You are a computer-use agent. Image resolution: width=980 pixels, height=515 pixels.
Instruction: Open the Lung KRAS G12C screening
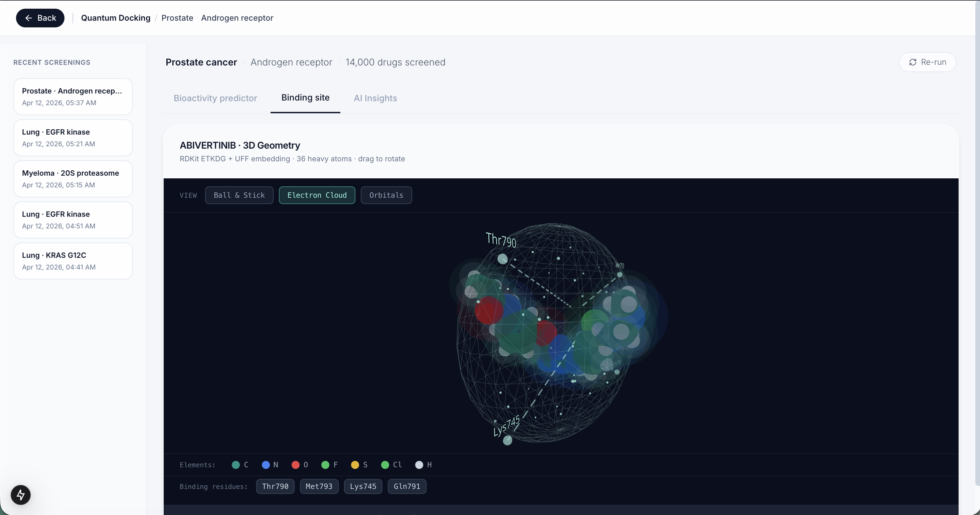click(73, 261)
